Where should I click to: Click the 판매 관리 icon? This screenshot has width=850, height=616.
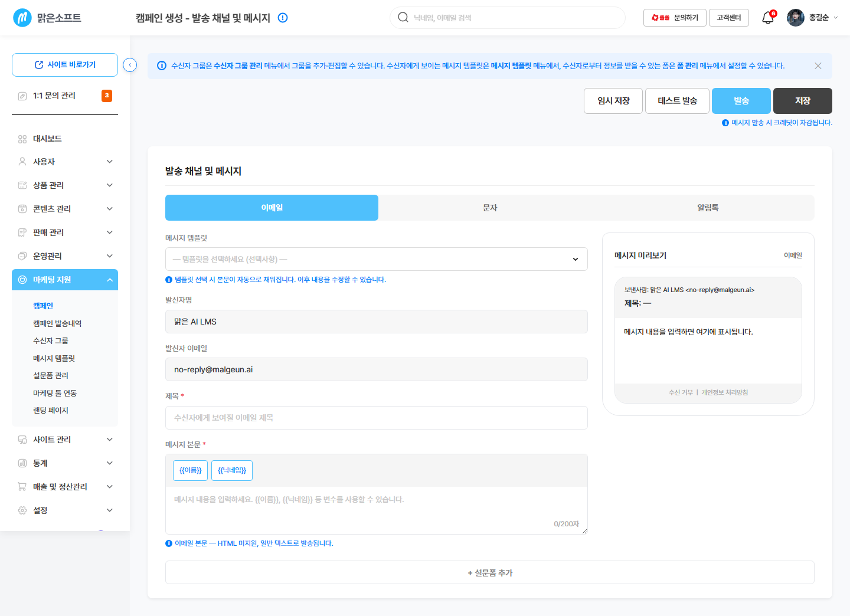point(22,232)
